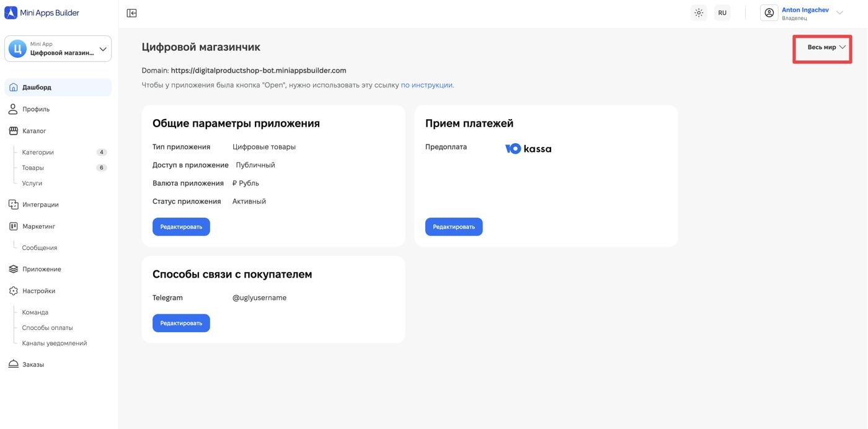Screen dimensions: 868x429
Task: Expand Anton Ingachev account menu chevron
Action: click(839, 13)
